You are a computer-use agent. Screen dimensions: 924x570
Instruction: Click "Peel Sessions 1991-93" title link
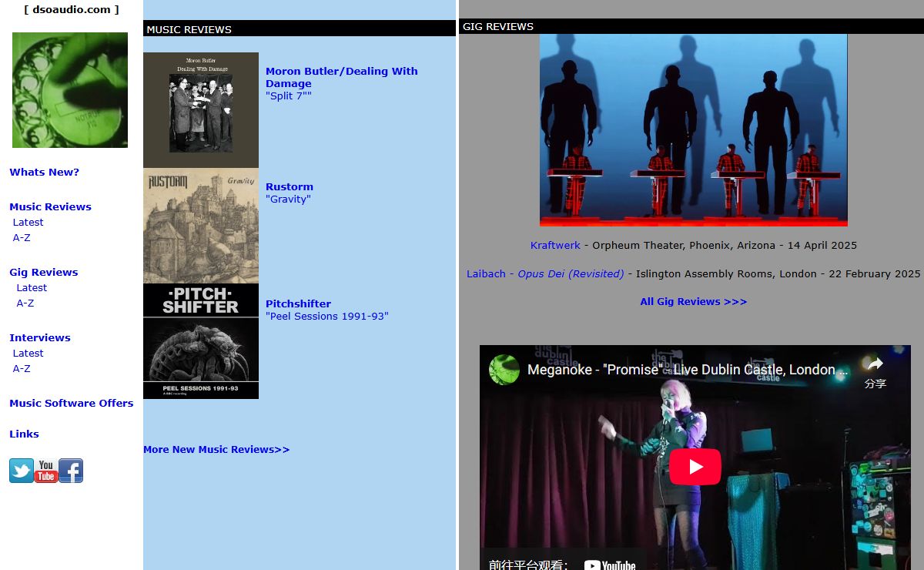[x=327, y=316]
